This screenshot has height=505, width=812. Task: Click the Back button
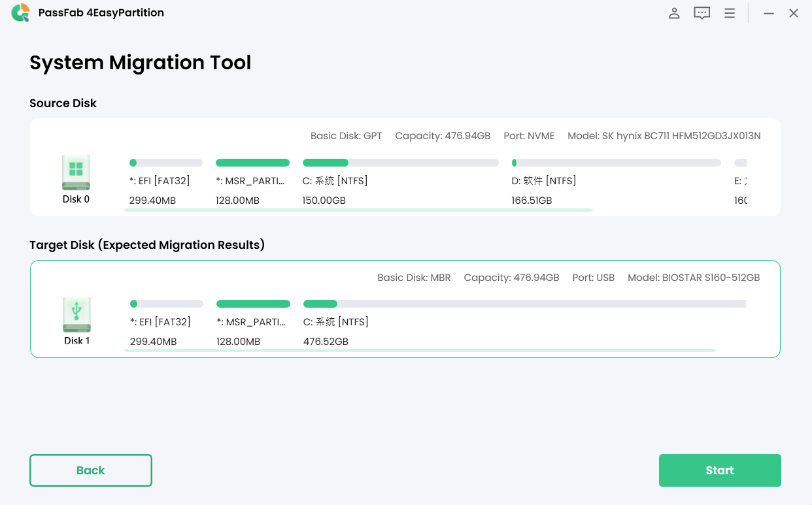(x=90, y=470)
